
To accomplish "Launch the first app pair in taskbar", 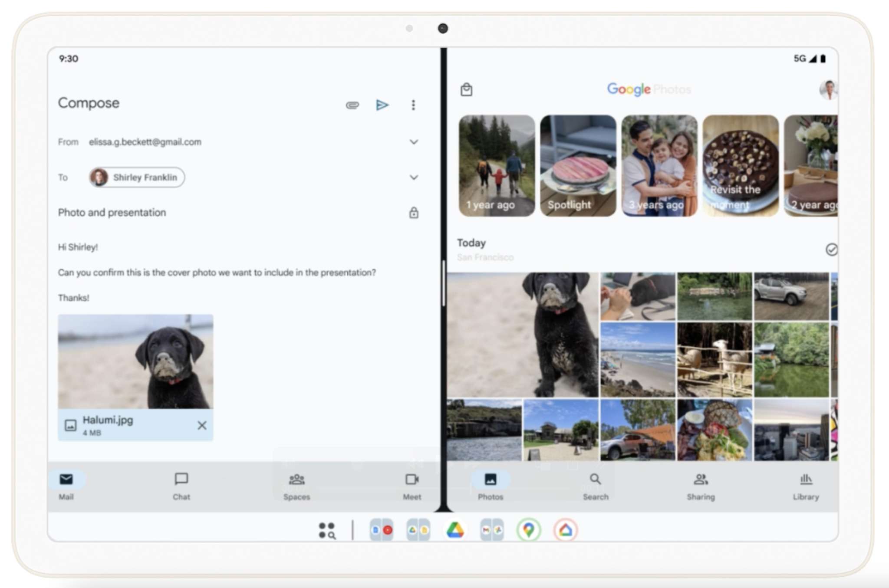I will [382, 530].
